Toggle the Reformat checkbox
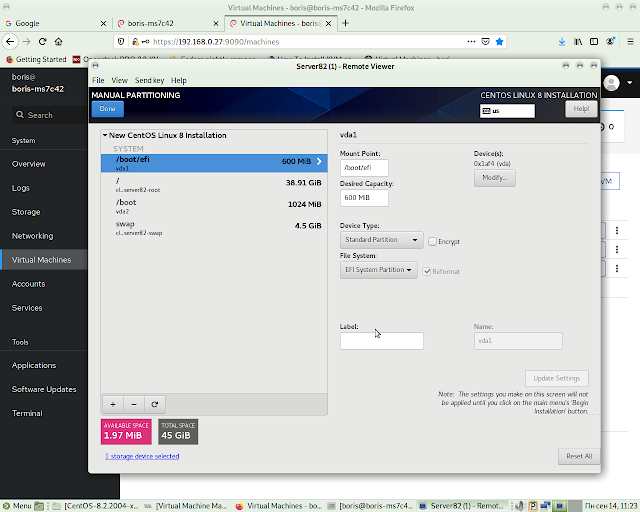 tap(427, 272)
